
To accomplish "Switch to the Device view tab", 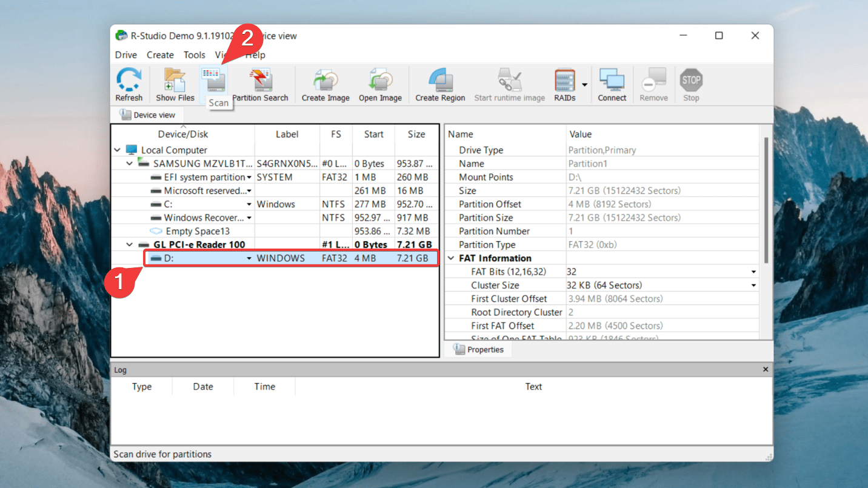I will 147,115.
